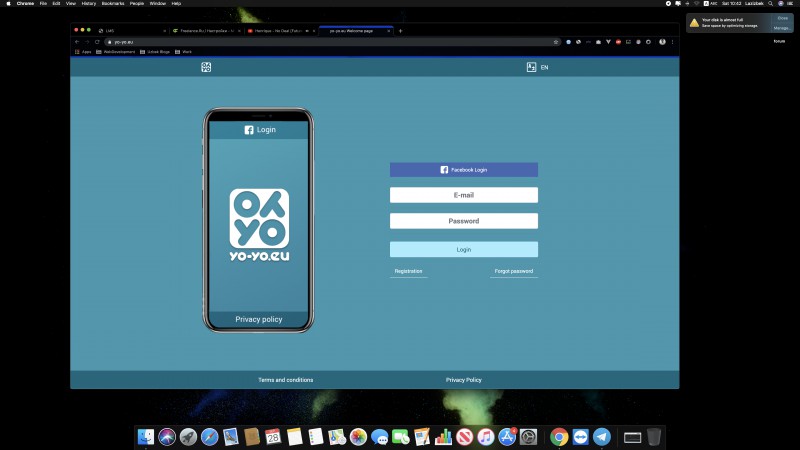Image resolution: width=800 pixels, height=450 pixels.
Task: Switch to the Henrique No Deal tab
Action: 279,31
